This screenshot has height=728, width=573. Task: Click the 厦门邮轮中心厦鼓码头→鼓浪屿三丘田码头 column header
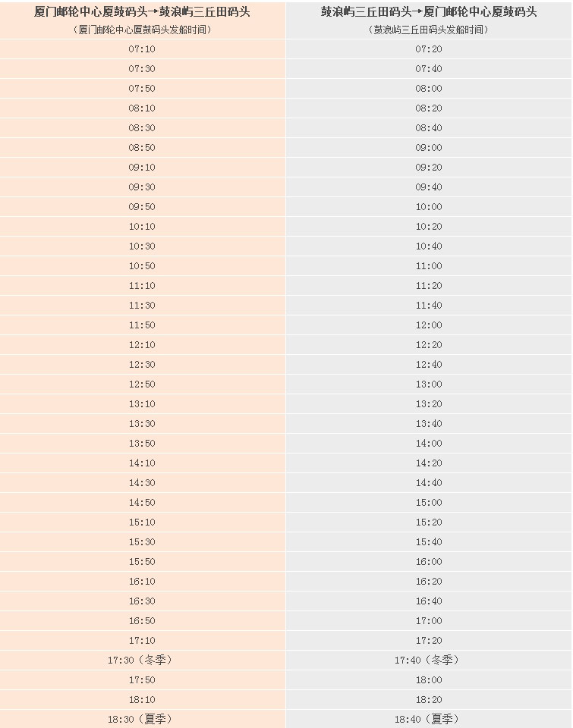(x=143, y=13)
